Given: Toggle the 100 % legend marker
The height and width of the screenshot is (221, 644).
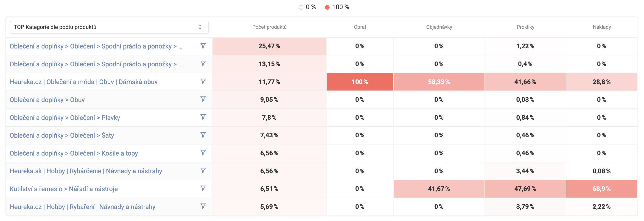Looking at the screenshot, I should pos(327,7).
